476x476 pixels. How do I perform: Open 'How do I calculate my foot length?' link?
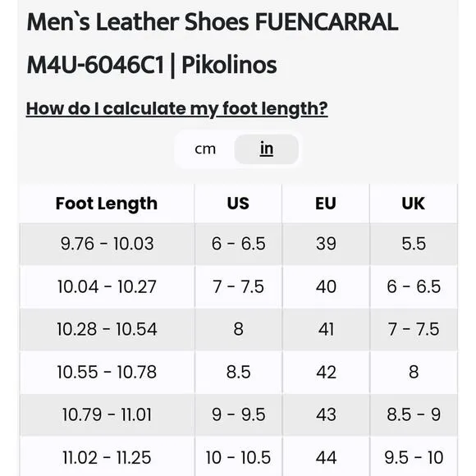pyautogui.click(x=177, y=108)
